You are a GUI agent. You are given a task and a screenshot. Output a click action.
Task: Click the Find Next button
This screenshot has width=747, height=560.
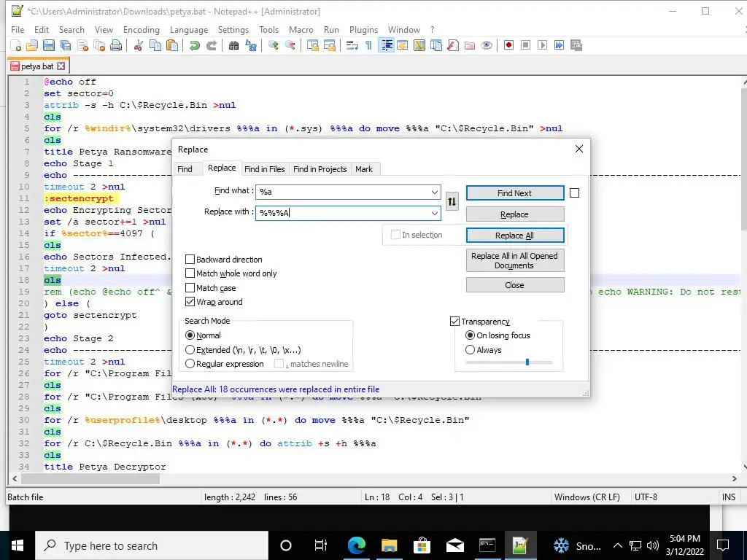(x=514, y=192)
